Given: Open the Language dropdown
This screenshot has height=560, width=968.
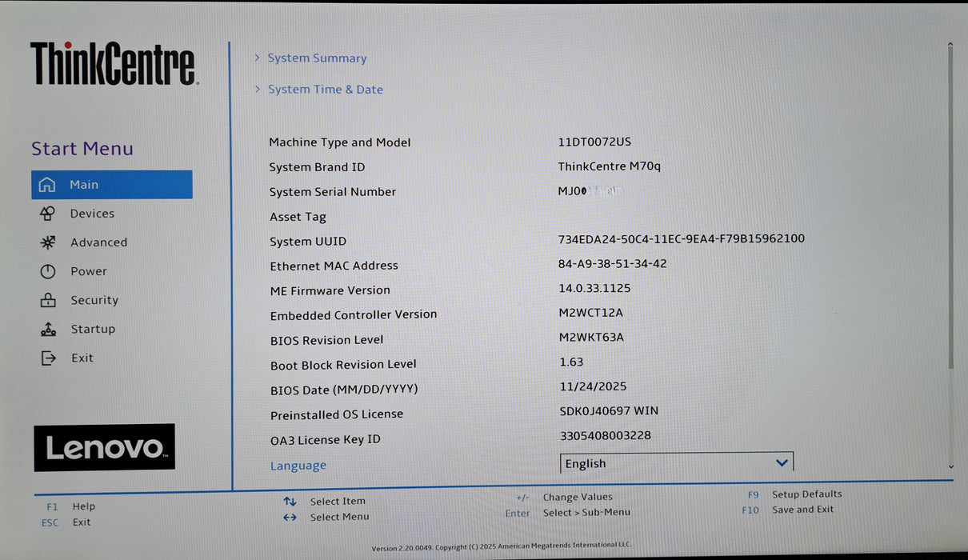Looking at the screenshot, I should tap(677, 463).
